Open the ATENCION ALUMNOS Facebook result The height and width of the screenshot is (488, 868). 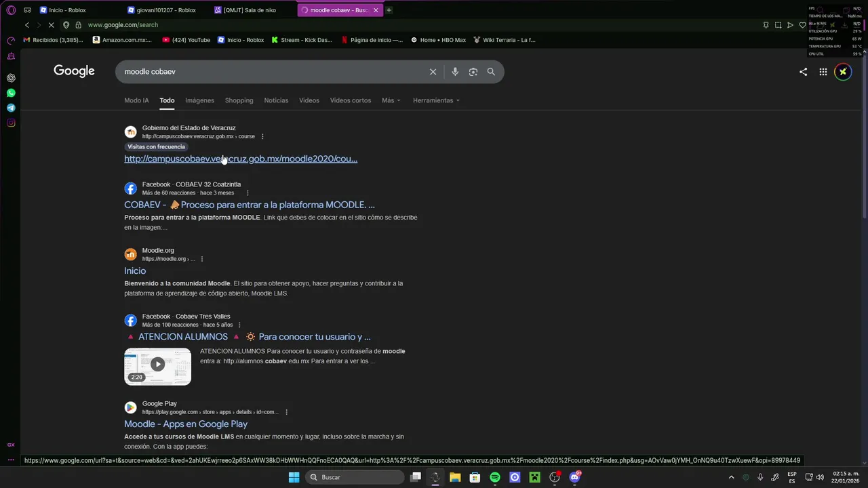(248, 337)
